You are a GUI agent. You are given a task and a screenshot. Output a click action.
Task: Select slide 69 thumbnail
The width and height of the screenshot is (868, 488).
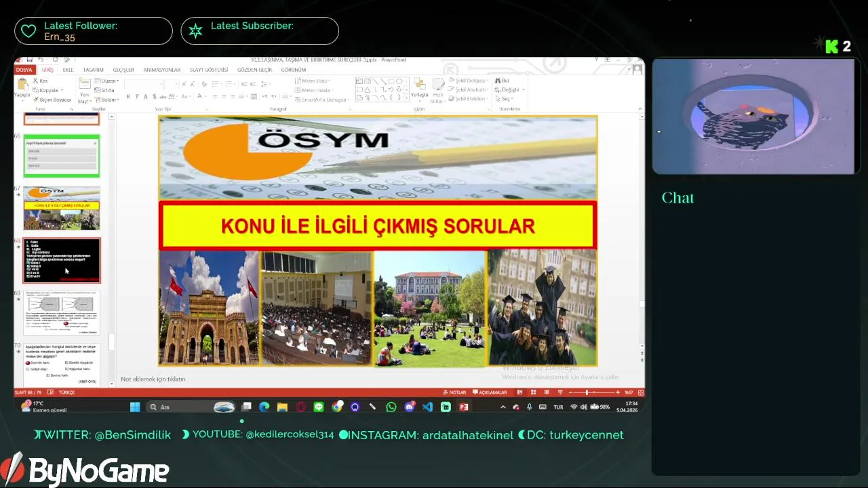pos(62,313)
